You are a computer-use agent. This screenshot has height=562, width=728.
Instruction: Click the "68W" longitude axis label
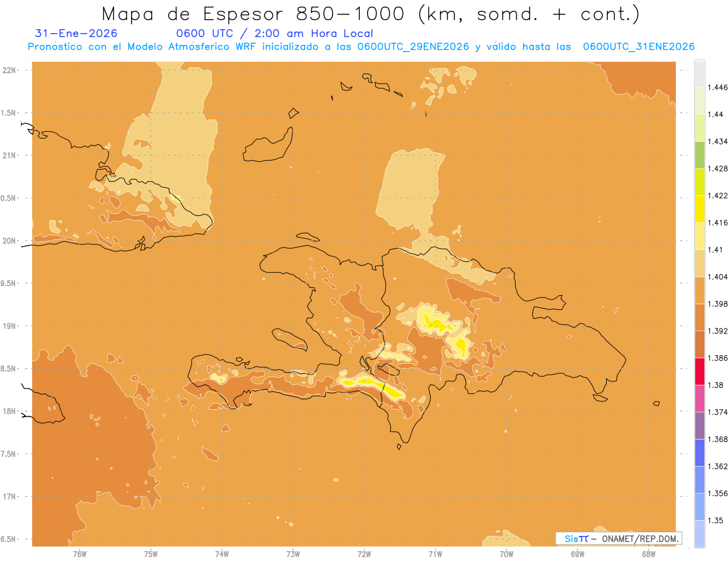649,554
